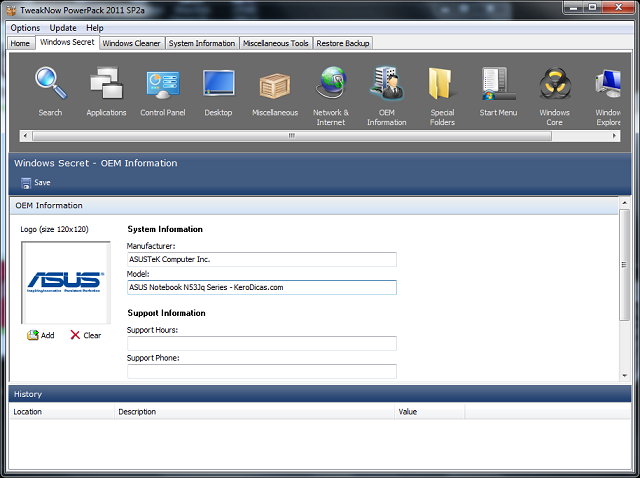Image resolution: width=640 pixels, height=478 pixels.
Task: Open the Search category icon
Action: (x=51, y=84)
